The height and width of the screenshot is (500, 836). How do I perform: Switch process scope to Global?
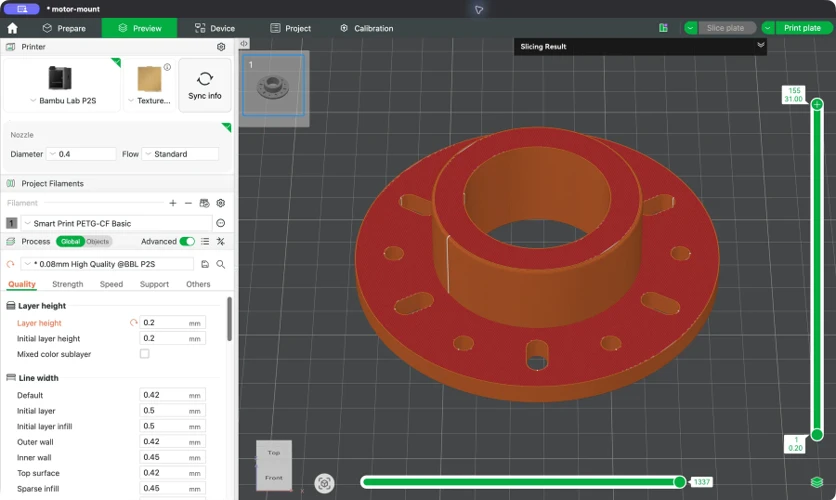click(70, 241)
